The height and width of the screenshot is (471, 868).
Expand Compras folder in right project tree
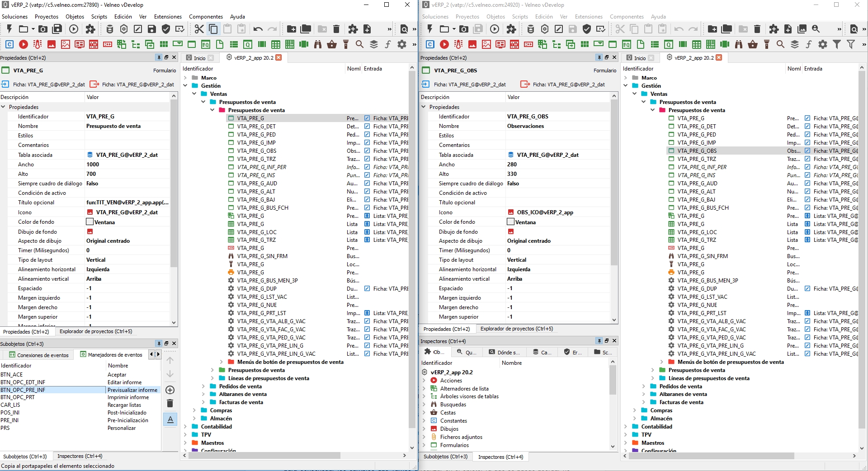pos(634,410)
